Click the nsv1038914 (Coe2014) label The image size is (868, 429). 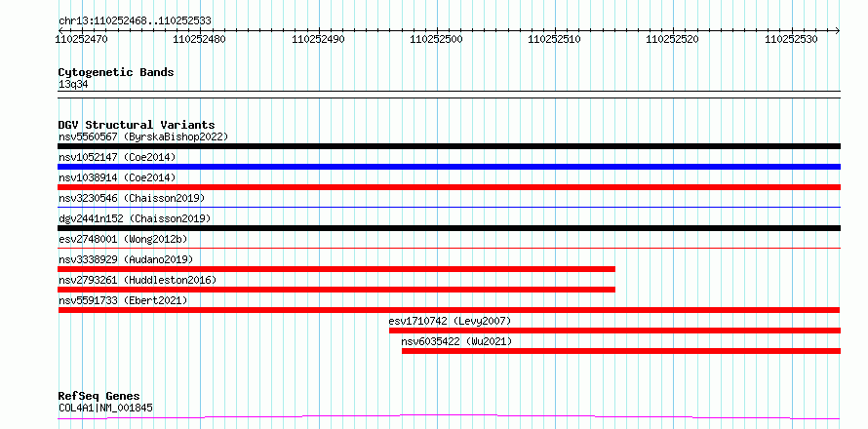tap(117, 177)
